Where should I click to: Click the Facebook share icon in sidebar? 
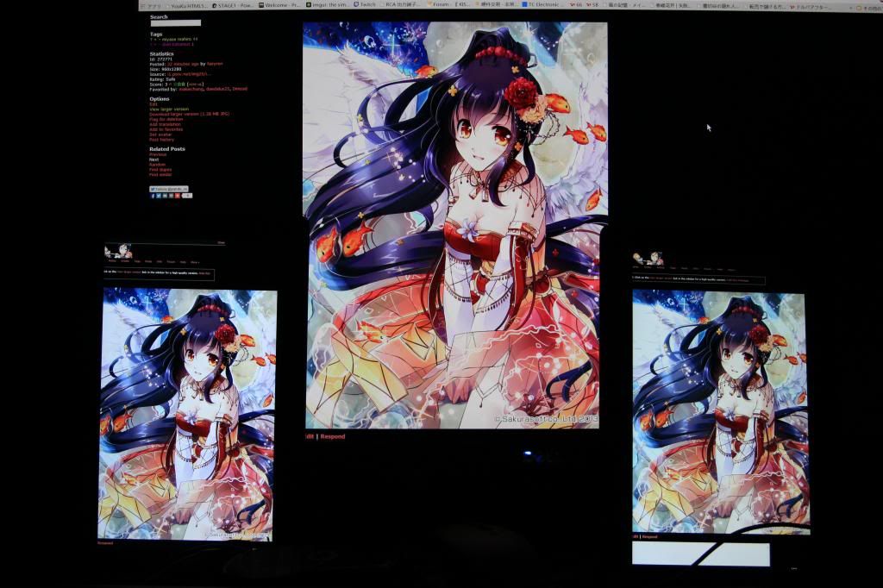tap(153, 196)
